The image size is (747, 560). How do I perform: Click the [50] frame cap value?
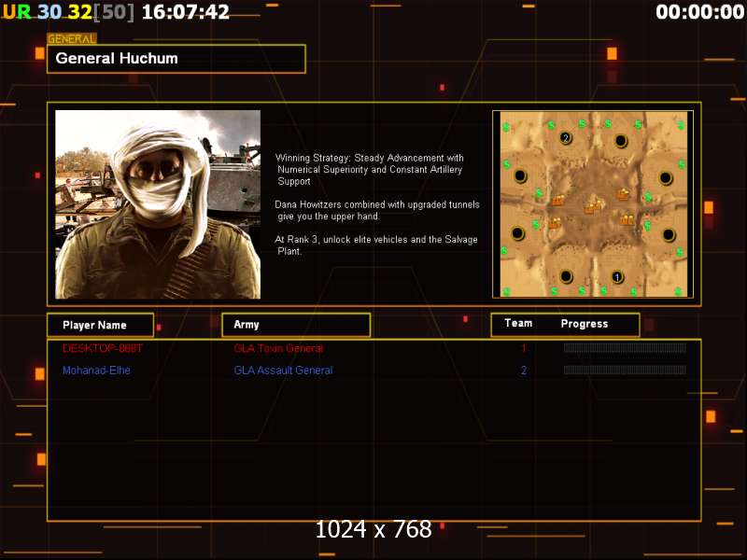tap(114, 12)
